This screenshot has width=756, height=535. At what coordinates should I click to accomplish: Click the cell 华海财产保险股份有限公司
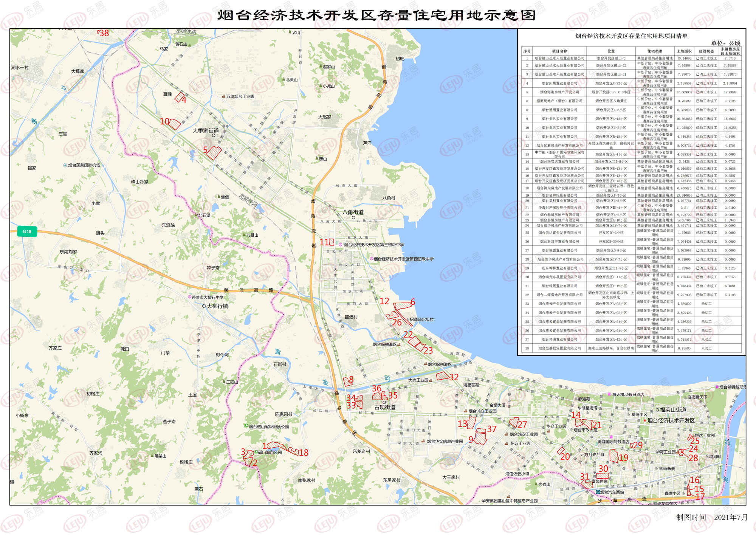559,208
